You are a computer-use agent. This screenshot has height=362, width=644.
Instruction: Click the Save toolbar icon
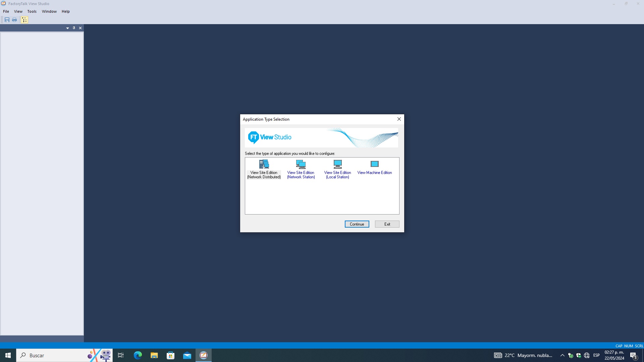pyautogui.click(x=7, y=20)
